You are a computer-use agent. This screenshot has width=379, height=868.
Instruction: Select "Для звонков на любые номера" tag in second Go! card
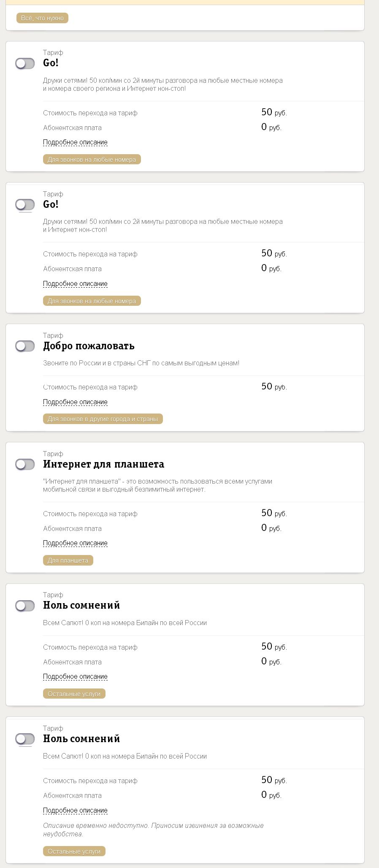coord(92,301)
